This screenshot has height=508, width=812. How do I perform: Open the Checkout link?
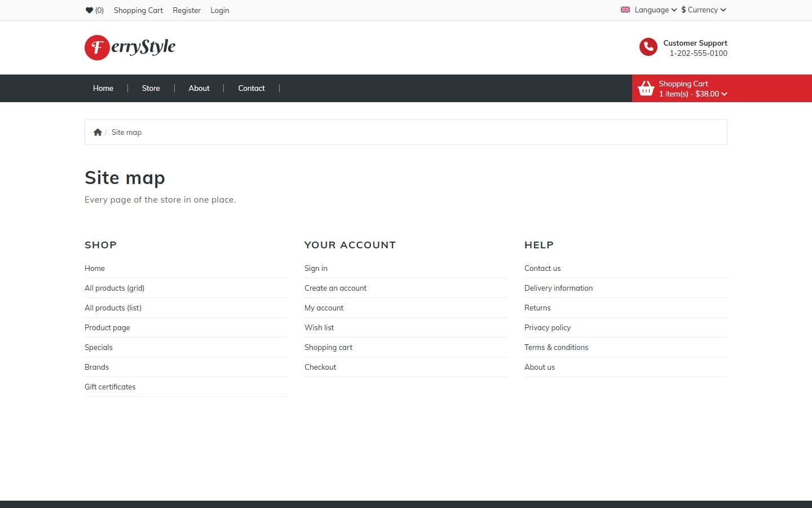pyautogui.click(x=320, y=367)
